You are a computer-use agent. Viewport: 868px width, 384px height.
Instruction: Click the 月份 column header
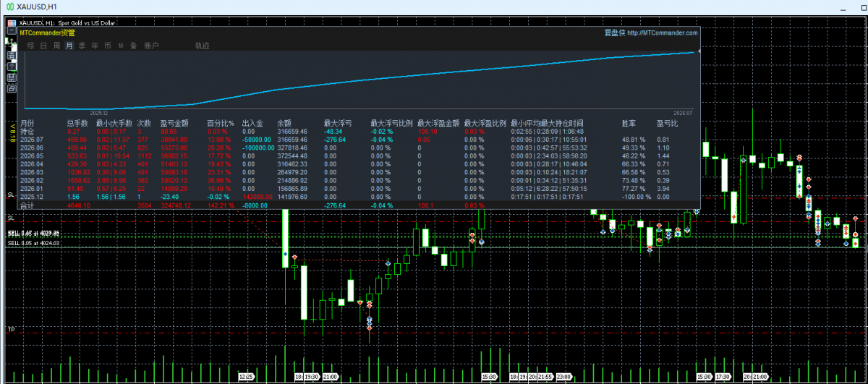coord(27,124)
